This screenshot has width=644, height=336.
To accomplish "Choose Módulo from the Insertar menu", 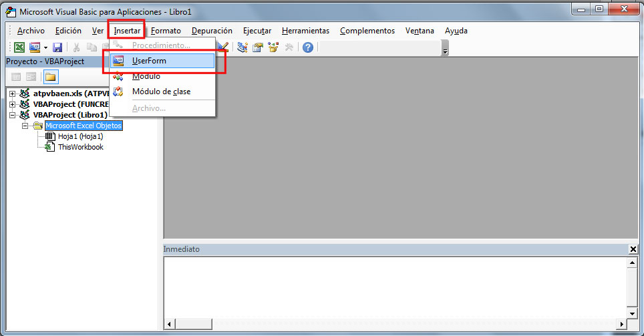I will (162, 76).
